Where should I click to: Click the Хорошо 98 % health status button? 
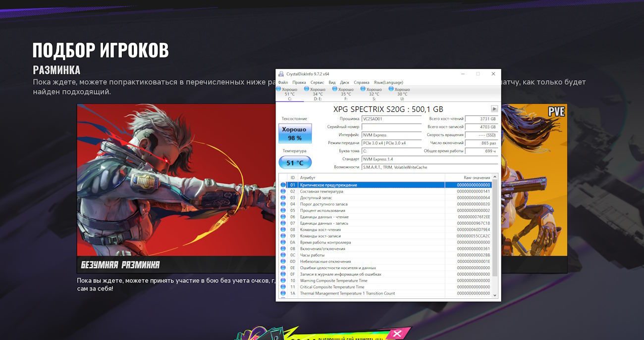[295, 134]
